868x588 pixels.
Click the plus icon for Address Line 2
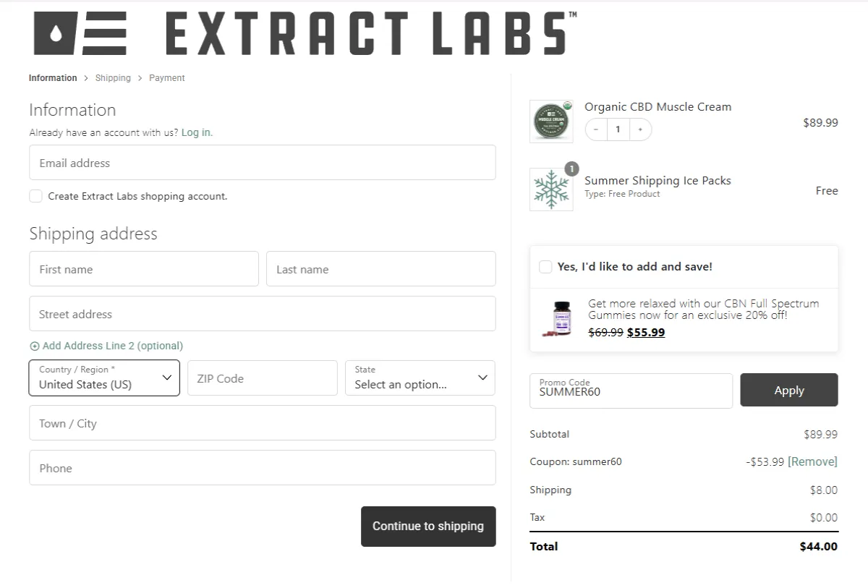tap(35, 346)
